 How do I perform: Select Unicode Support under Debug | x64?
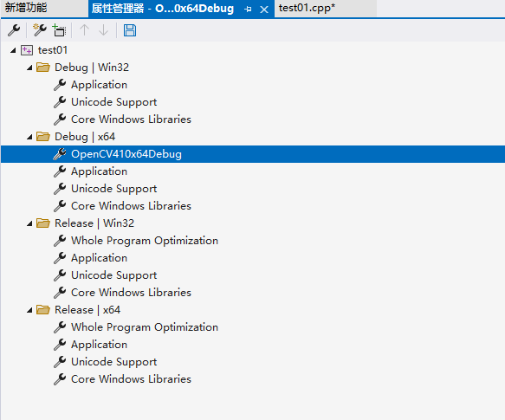(x=113, y=189)
